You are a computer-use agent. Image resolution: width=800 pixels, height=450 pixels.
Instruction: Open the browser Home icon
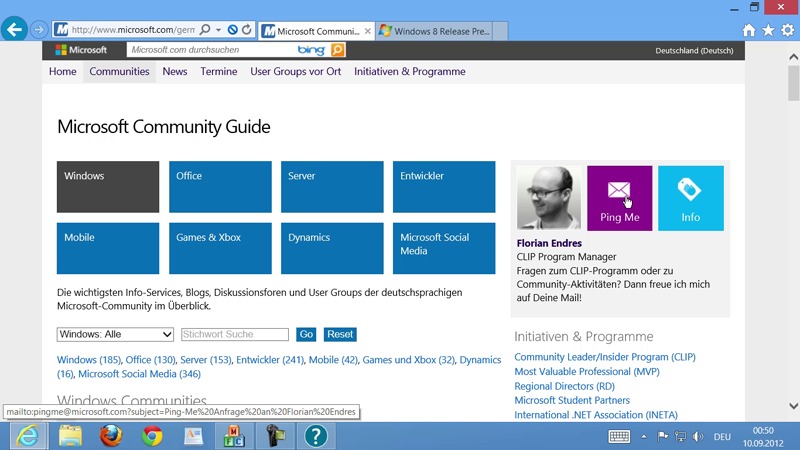(749, 31)
